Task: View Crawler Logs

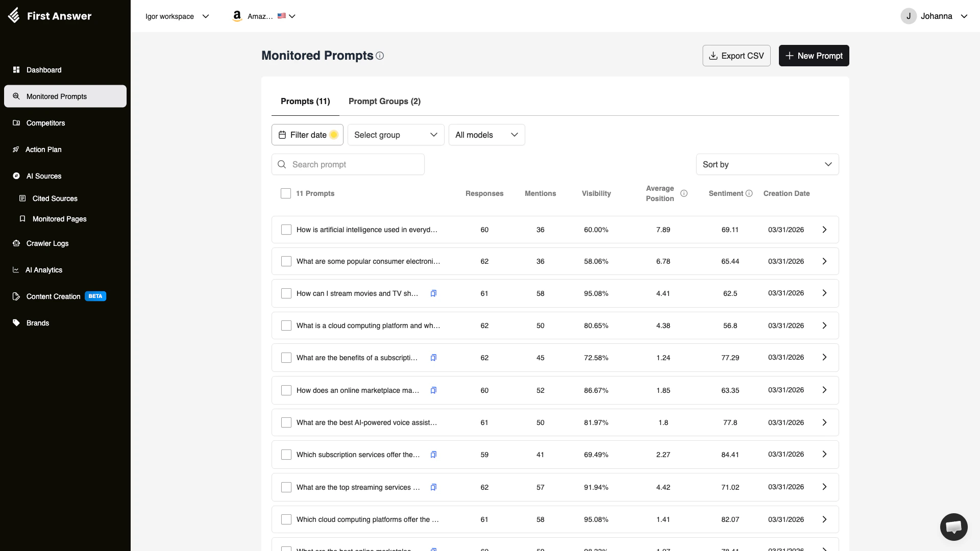Action: (x=47, y=243)
